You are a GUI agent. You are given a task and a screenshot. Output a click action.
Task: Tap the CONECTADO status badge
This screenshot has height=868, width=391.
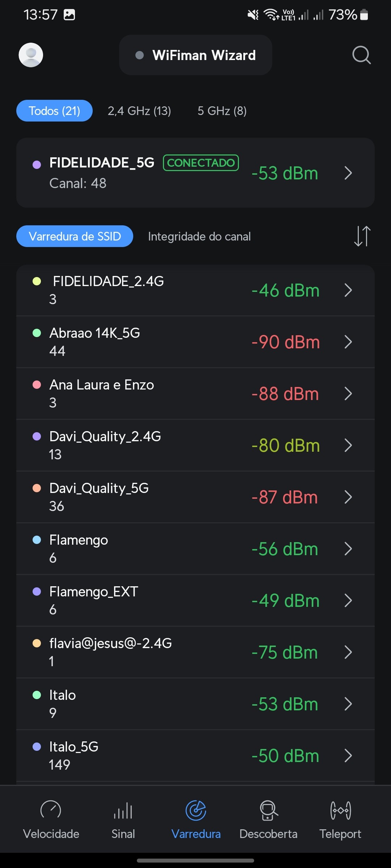click(201, 163)
